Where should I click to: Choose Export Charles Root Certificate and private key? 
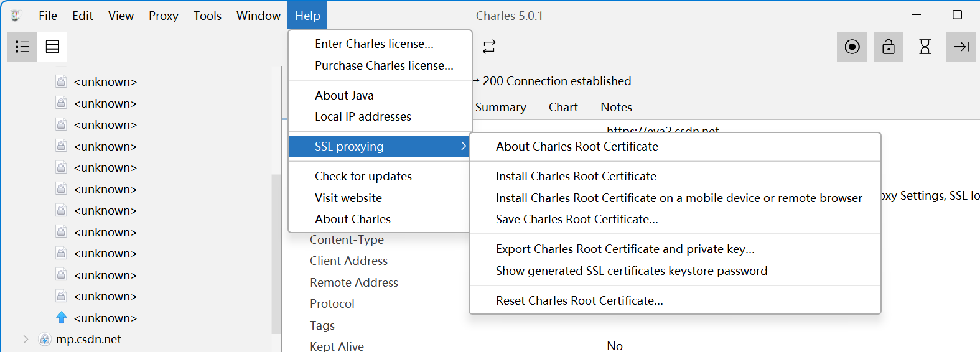click(x=675, y=249)
